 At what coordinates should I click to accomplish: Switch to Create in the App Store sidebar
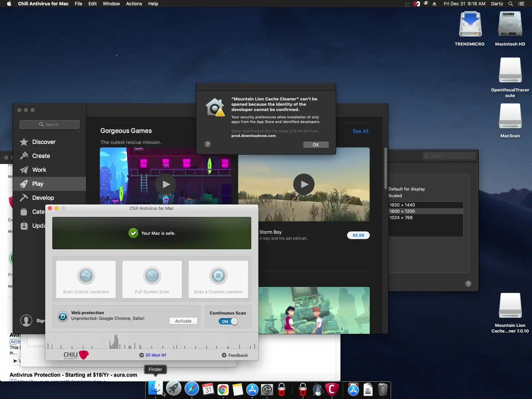point(50,156)
